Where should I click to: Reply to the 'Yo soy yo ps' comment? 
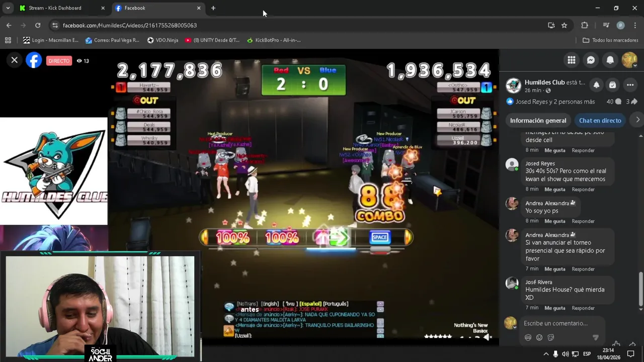click(583, 221)
